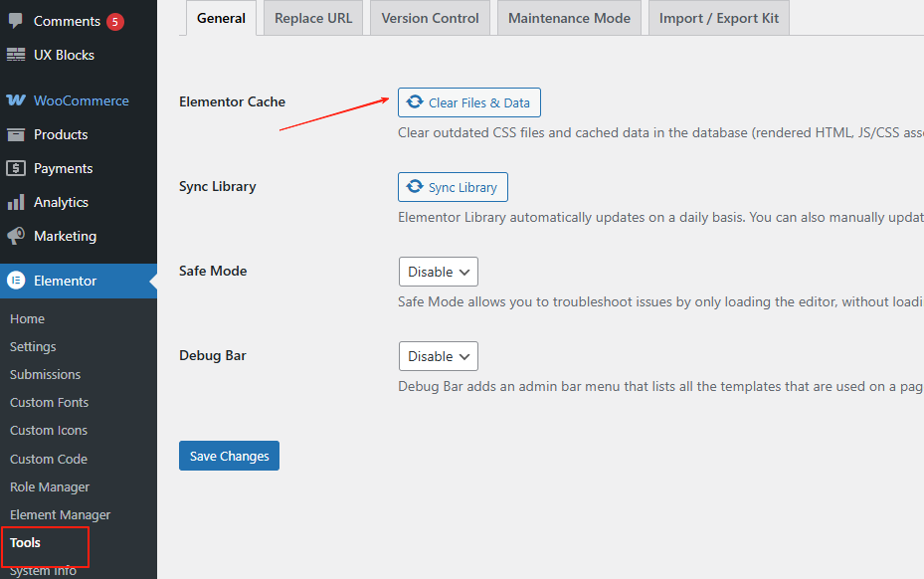The image size is (924, 579).
Task: Select the Maintenance Mode tab
Action: click(569, 18)
